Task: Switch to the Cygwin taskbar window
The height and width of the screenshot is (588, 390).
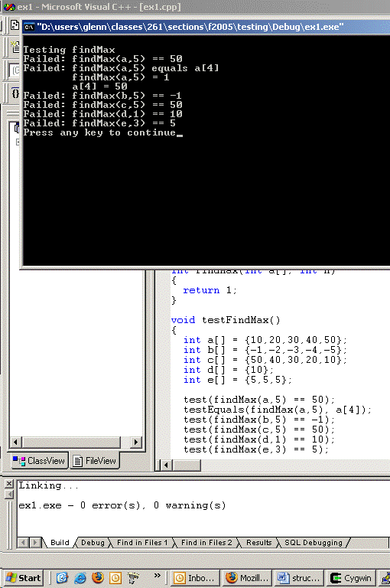Action: [351, 578]
